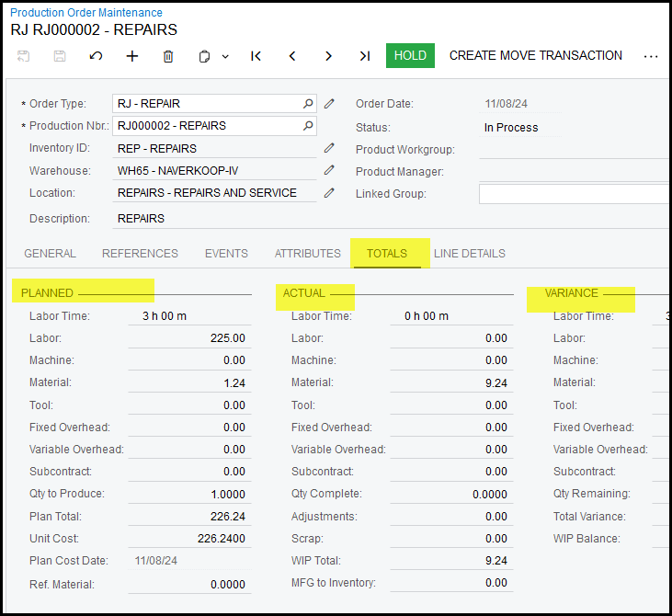Click the delete trash can icon
The height and width of the screenshot is (616, 672).
click(x=168, y=56)
